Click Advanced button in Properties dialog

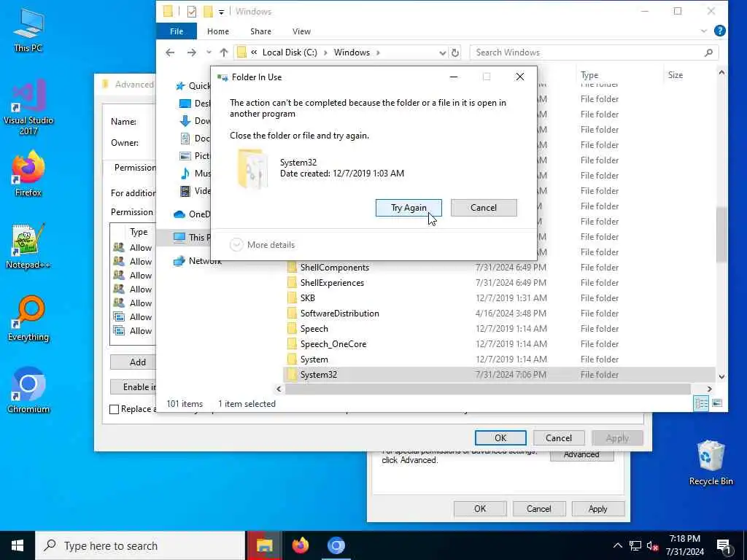click(581, 455)
